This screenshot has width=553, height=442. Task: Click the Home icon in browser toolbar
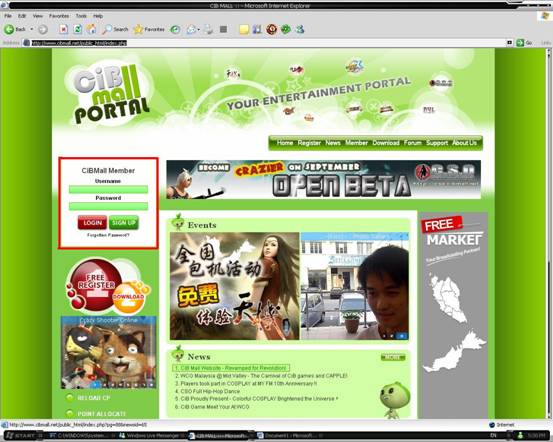pos(91,29)
